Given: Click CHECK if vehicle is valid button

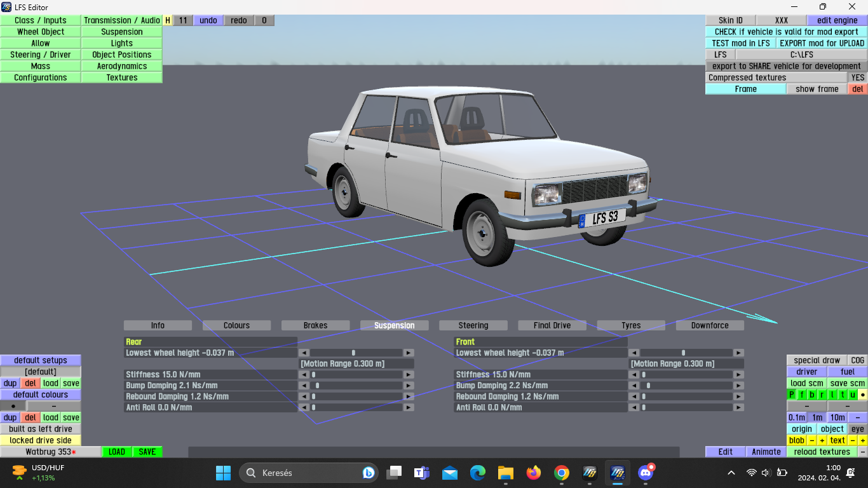Looking at the screenshot, I should (786, 32).
